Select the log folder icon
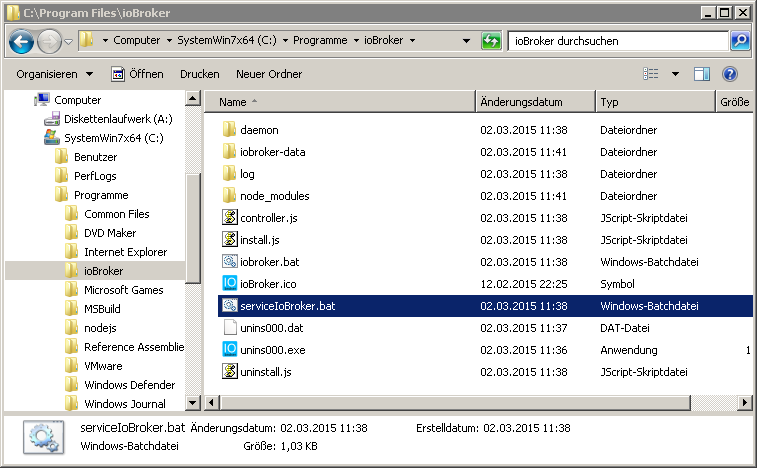 pyautogui.click(x=230, y=174)
